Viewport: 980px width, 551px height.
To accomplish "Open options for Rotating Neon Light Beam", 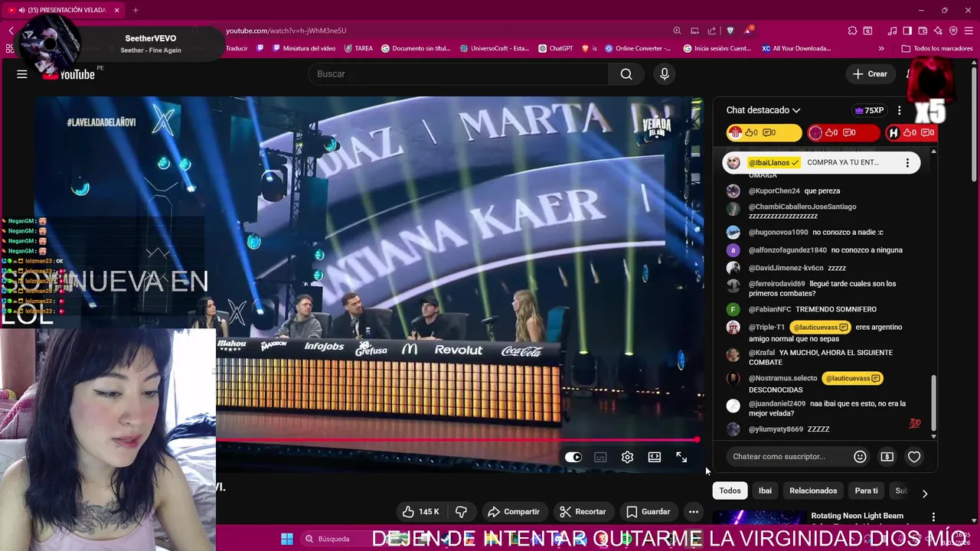I will coord(933,517).
